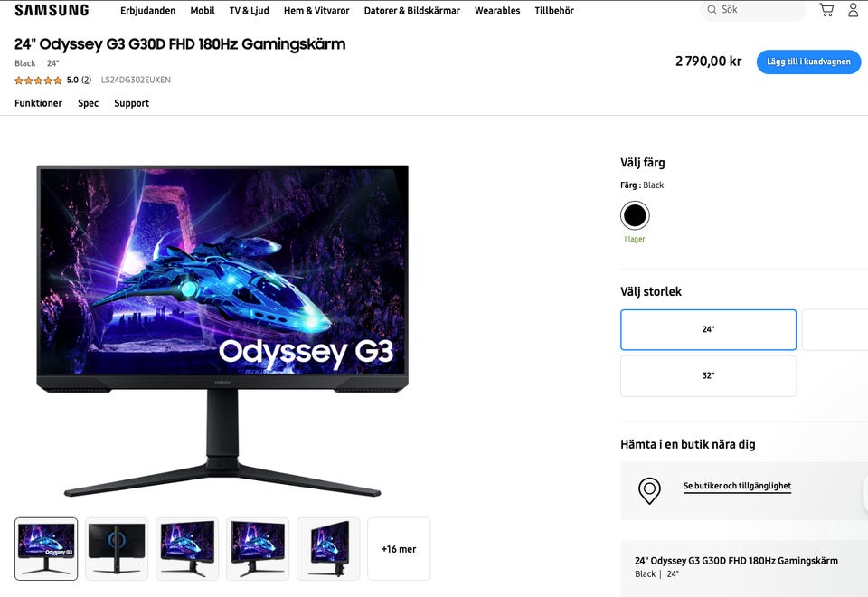Open the Datorer & Bildskärmar menu
The image size is (868, 597).
coord(412,11)
